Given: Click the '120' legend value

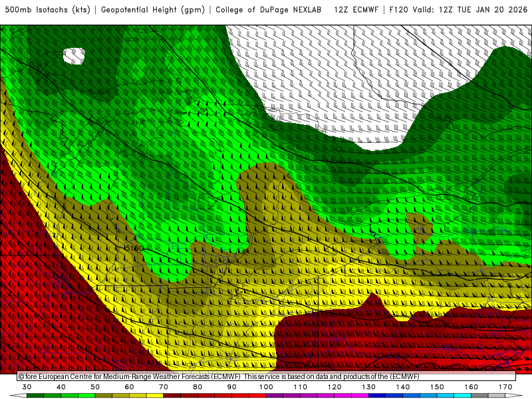Looking at the screenshot, I should [334, 387].
